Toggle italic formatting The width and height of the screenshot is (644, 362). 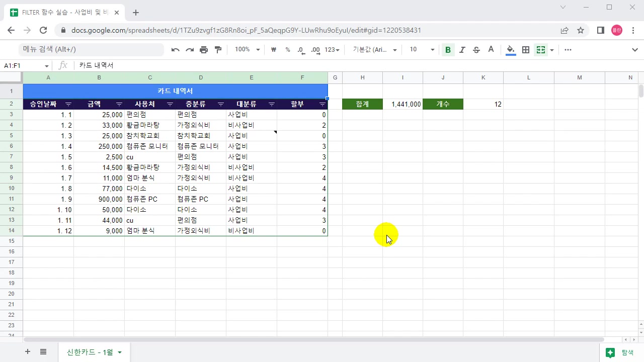coord(462,50)
